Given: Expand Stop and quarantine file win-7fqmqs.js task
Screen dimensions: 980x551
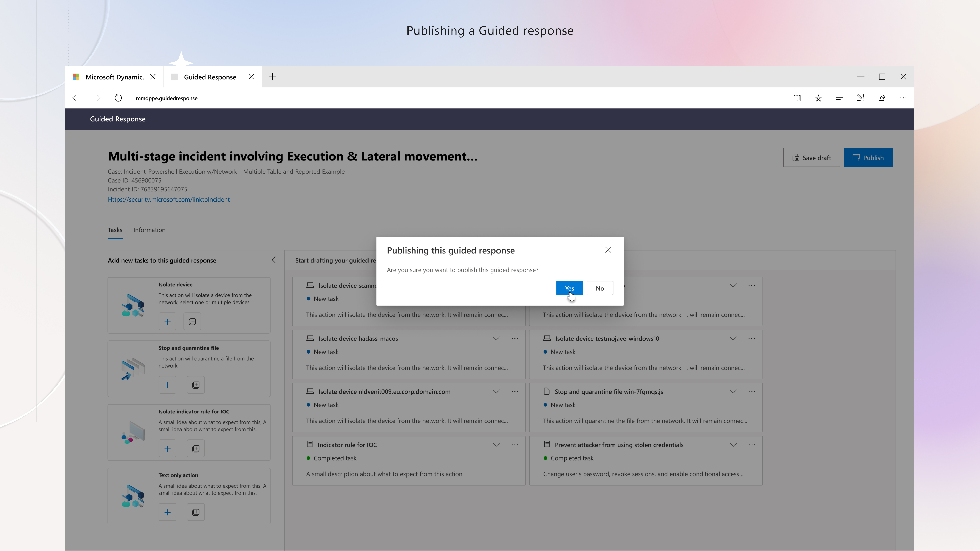Looking at the screenshot, I should click(x=733, y=391).
